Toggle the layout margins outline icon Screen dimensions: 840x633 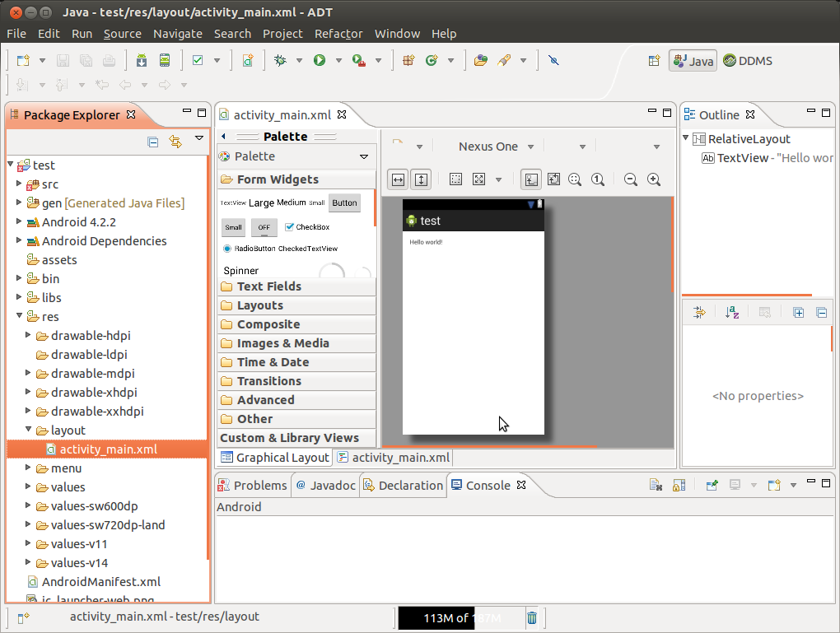(456, 179)
